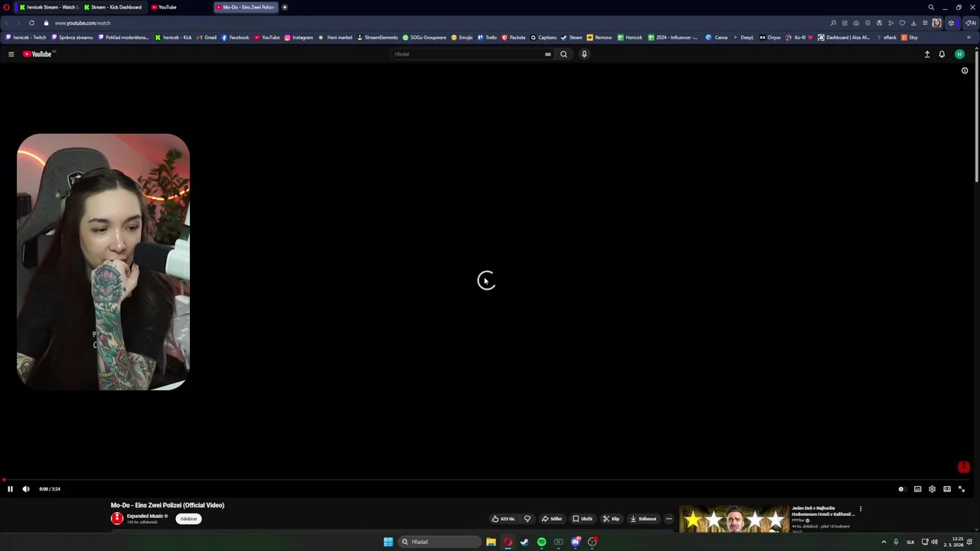This screenshot has height=551, width=980.
Task: Open browser AI sidebar button
Action: (970, 23)
